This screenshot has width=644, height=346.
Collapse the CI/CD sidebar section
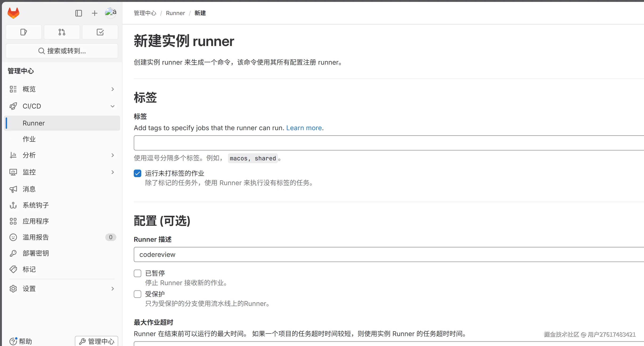62,106
